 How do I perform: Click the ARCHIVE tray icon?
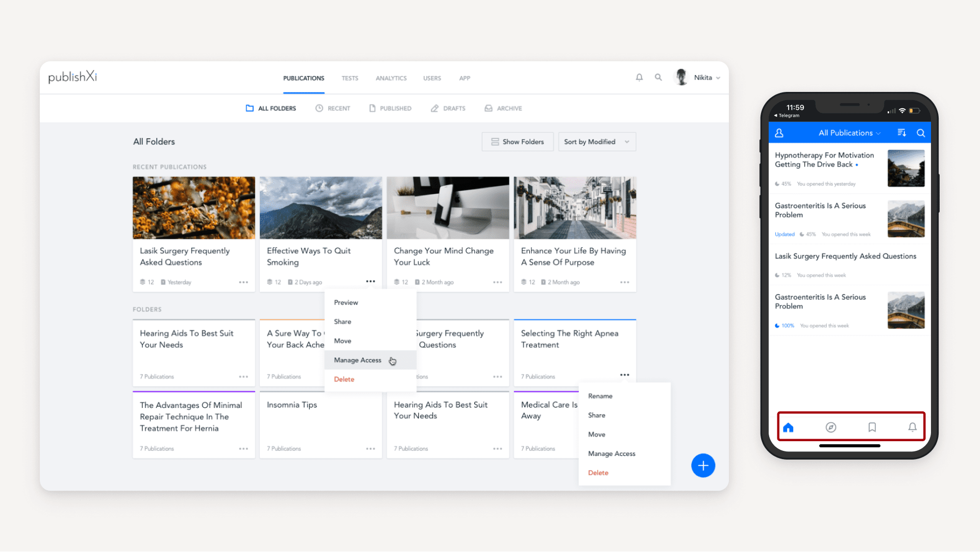pos(488,108)
